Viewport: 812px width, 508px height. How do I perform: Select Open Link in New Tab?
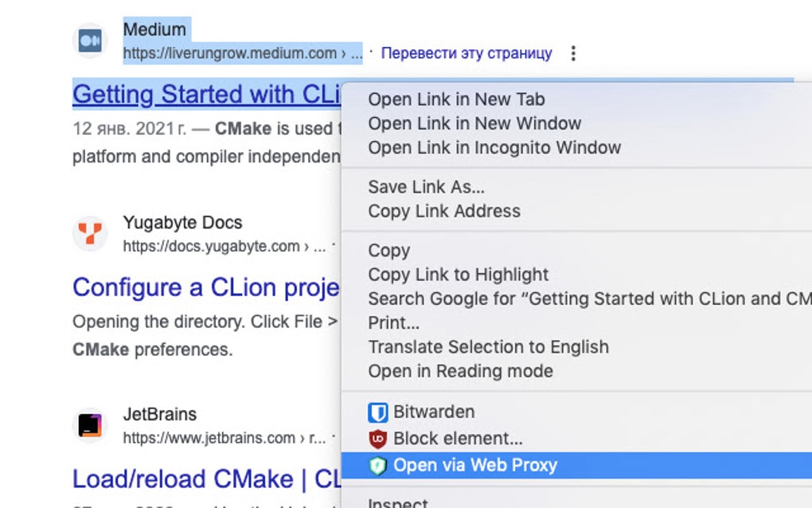click(456, 100)
